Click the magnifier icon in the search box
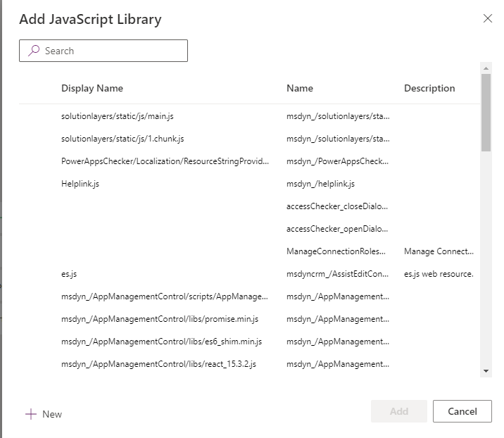504x438 pixels. coord(33,51)
